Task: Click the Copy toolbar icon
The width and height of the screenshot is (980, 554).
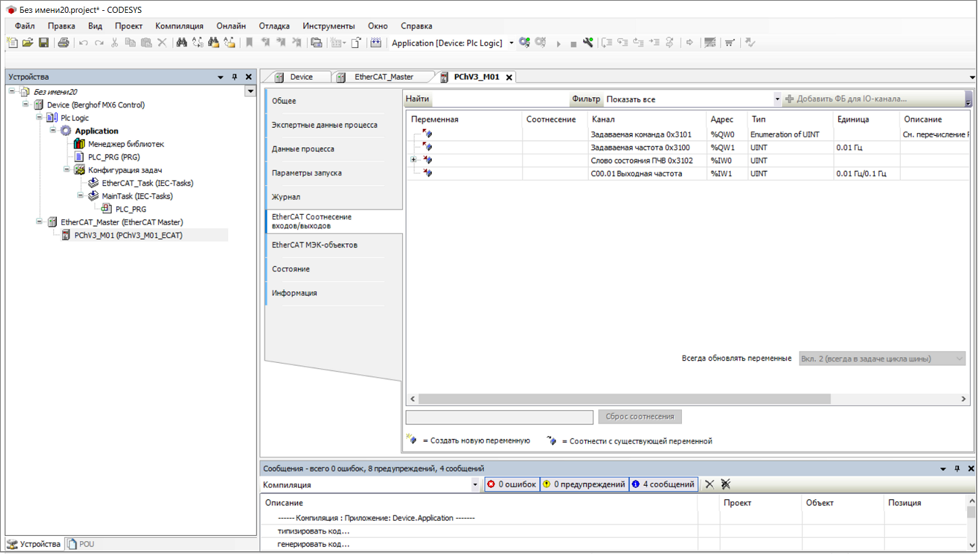Action: click(x=130, y=43)
